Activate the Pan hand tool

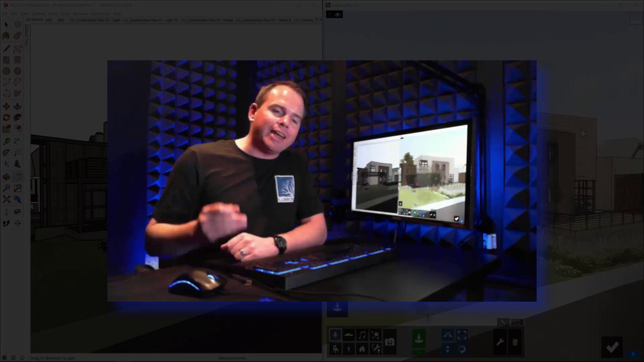(17, 177)
